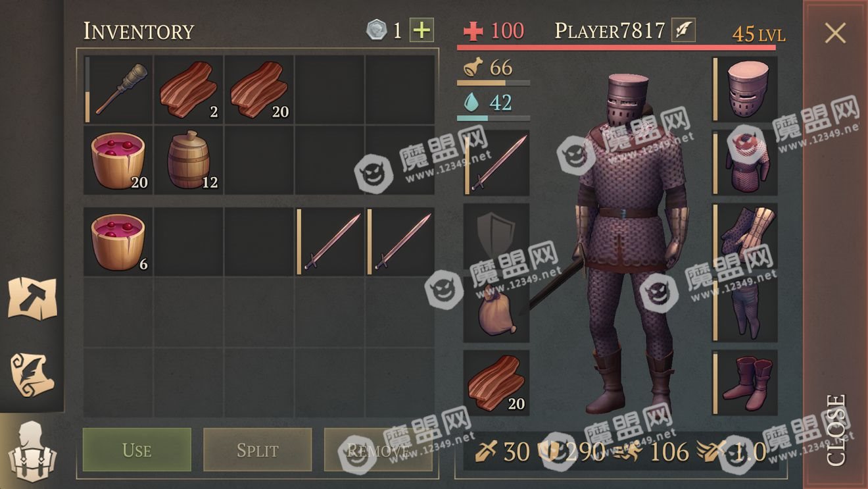Open the character equipment tab

[32, 451]
